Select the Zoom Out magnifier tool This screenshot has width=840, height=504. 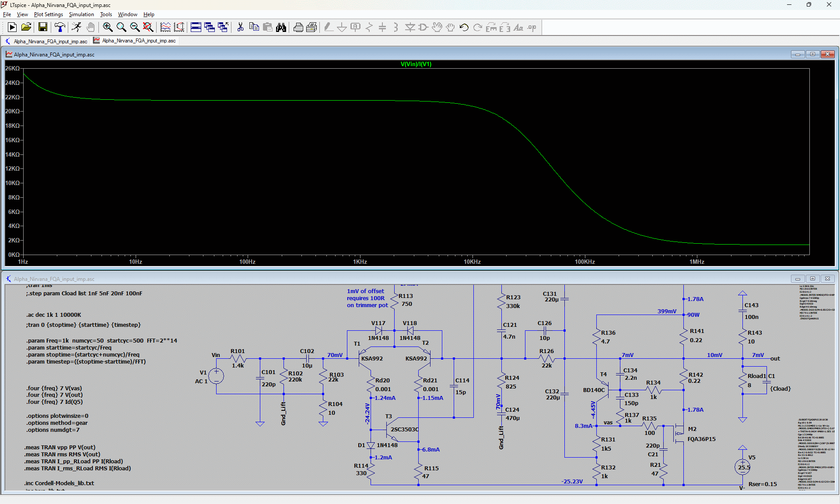[135, 27]
